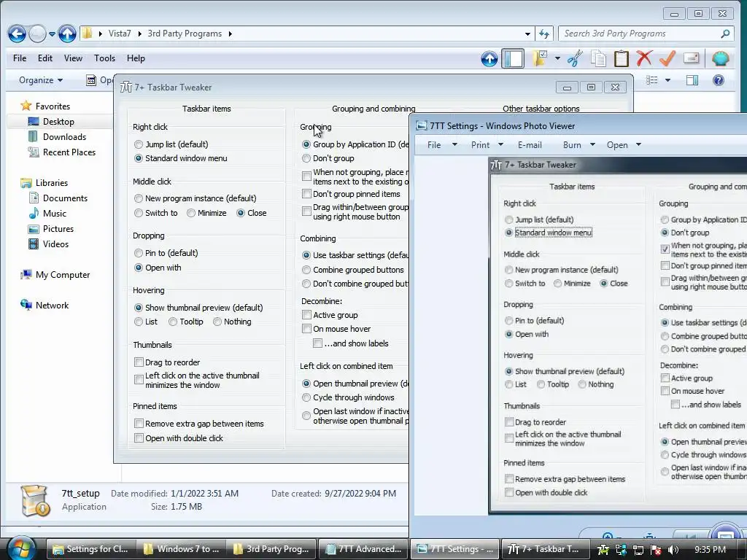747x560 pixels.
Task: Click the blue up-arrow icon in the Explorer toolbar
Action: [489, 58]
